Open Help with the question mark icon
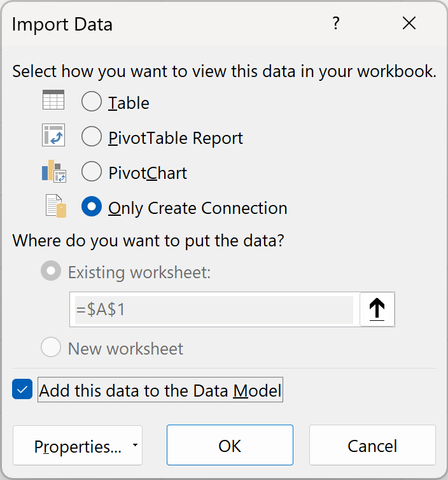 click(x=336, y=24)
